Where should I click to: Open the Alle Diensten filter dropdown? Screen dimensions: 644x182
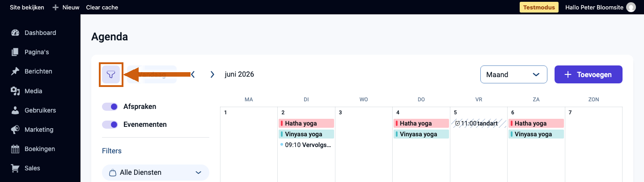(x=156, y=173)
